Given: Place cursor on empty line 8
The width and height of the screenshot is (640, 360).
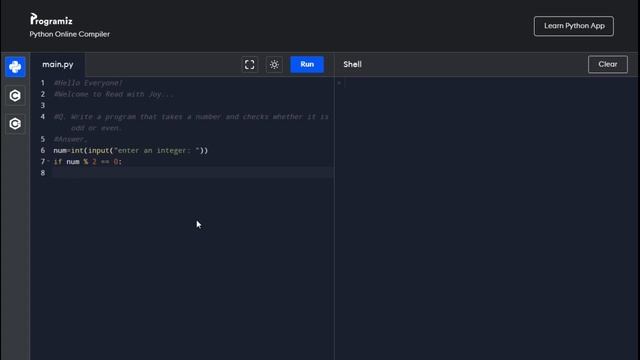Looking at the screenshot, I should point(193,173).
